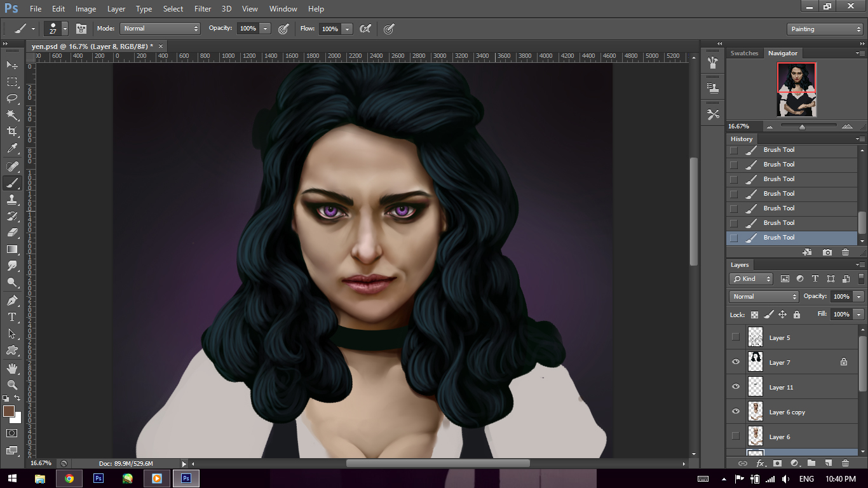Open the layer Fill dropdown
The width and height of the screenshot is (868, 488).
[859, 315]
